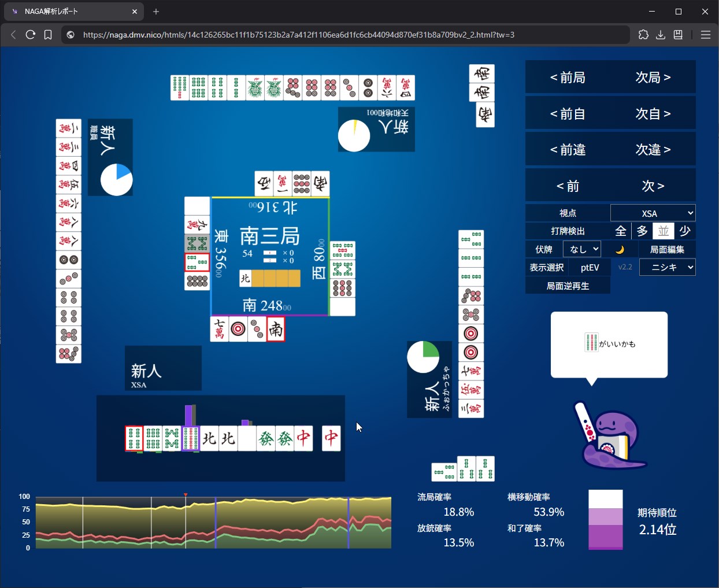Bookmark this page using the toolbar bookmark icon
This screenshot has height=588, width=719.
(48, 35)
